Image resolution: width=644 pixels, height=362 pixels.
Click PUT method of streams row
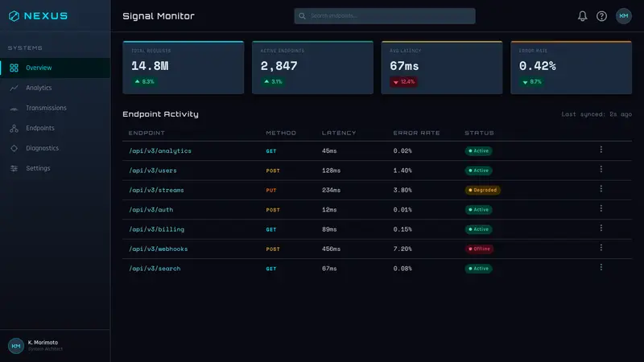[x=271, y=191]
